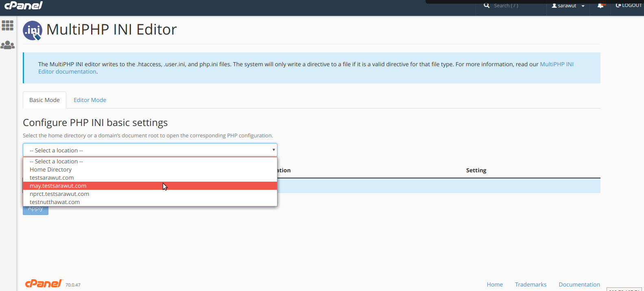The width and height of the screenshot is (644, 291).
Task: Open the sarawut user account dropdown
Action: click(568, 6)
